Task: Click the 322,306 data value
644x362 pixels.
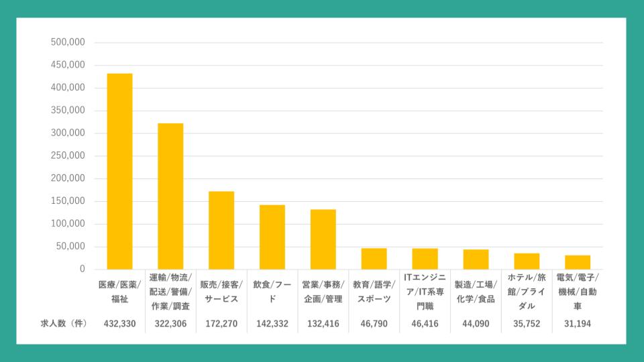Action: 170,324
